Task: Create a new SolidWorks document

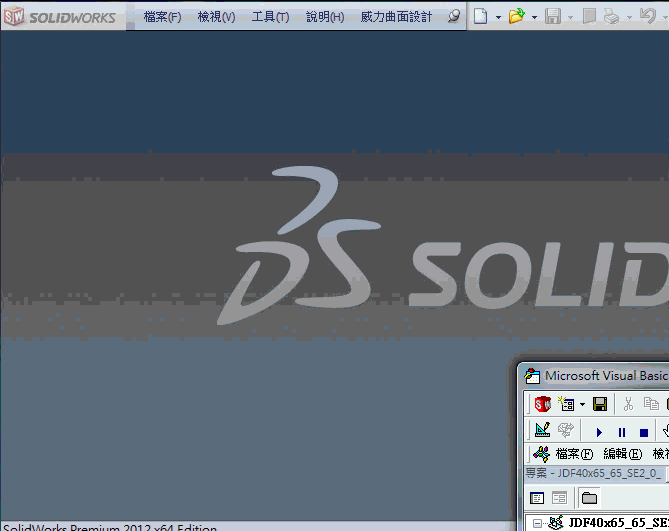Action: 480,17
